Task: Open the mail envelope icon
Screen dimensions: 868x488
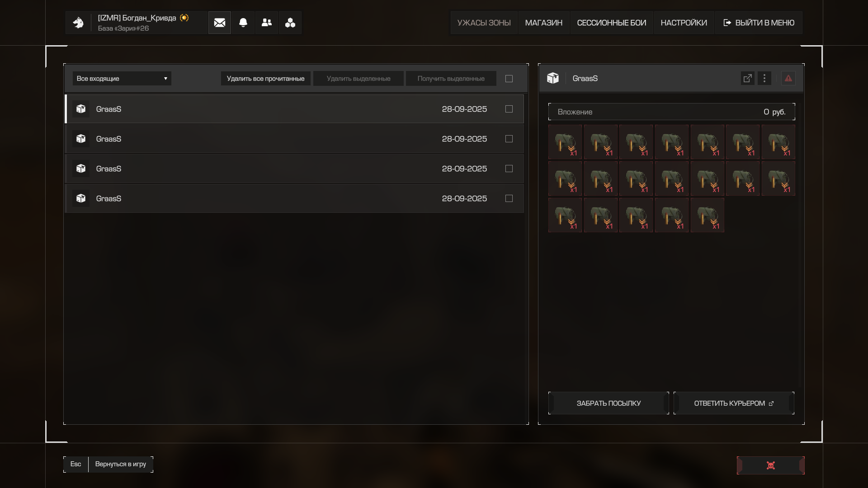Action: pos(219,23)
